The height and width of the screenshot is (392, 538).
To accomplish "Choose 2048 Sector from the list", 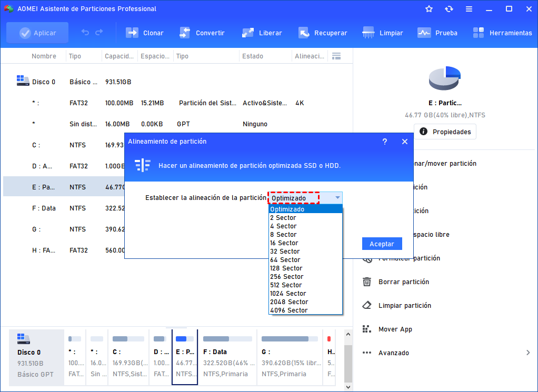I will (289, 302).
